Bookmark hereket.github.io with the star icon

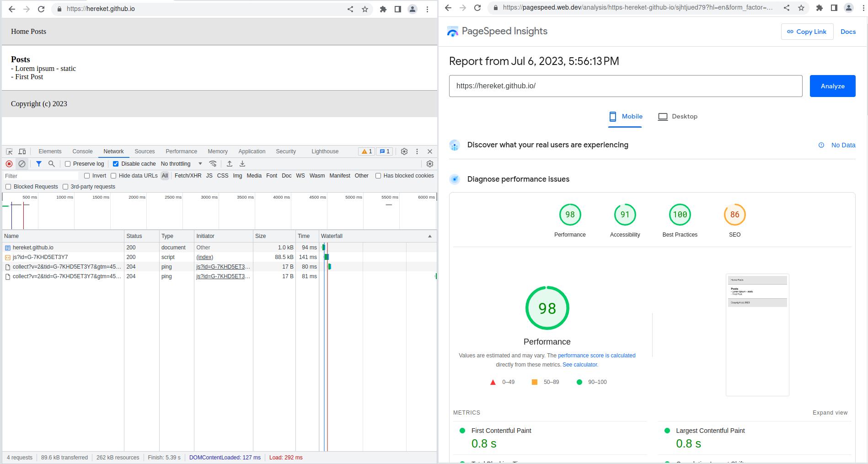pyautogui.click(x=365, y=9)
